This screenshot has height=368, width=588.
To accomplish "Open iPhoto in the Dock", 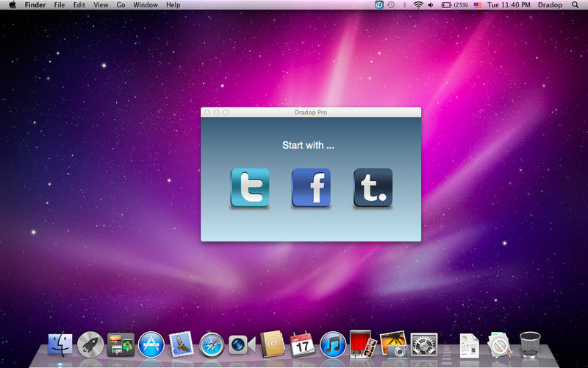I will [x=393, y=344].
